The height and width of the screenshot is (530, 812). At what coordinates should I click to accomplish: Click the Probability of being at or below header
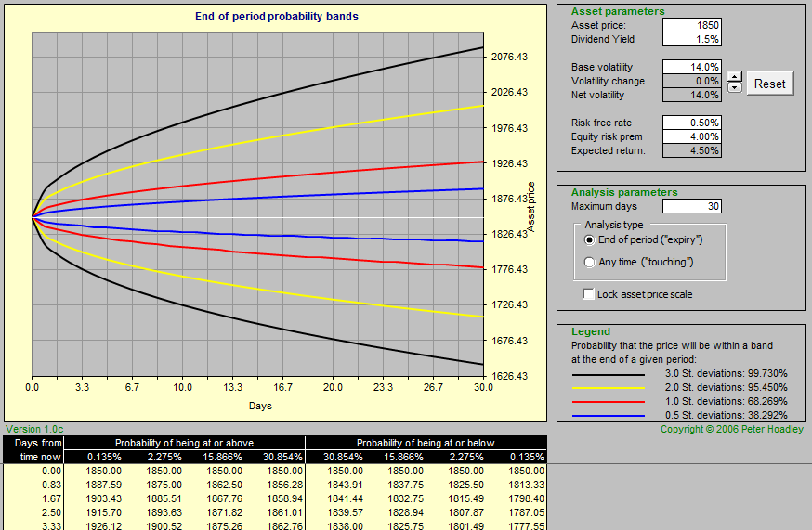(x=426, y=443)
